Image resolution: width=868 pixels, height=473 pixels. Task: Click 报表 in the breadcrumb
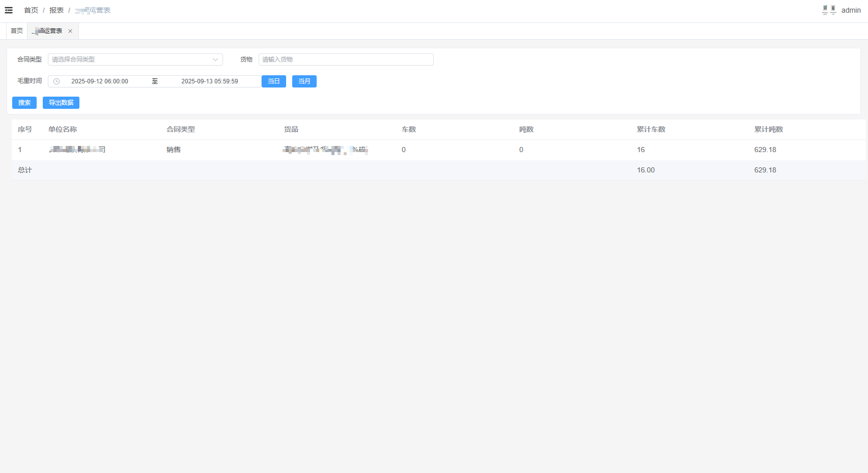point(57,10)
